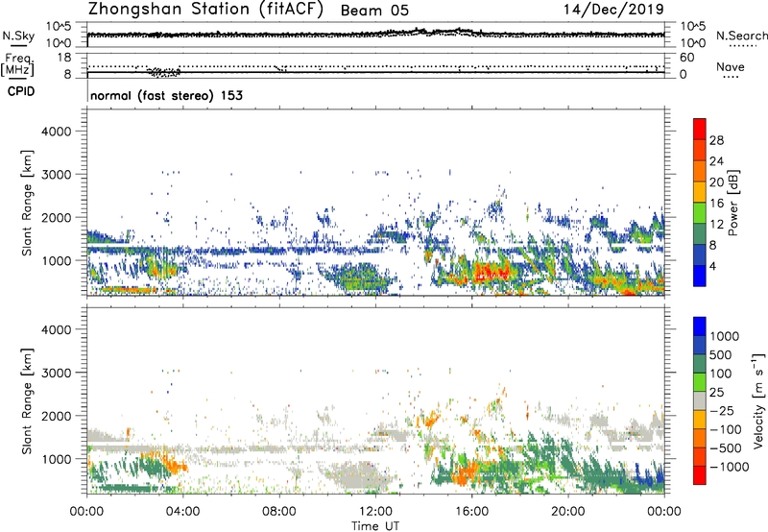This screenshot has width=768, height=532.
Task: Click '3000' tick on the velocity panel axis
Action: [x=56, y=373]
